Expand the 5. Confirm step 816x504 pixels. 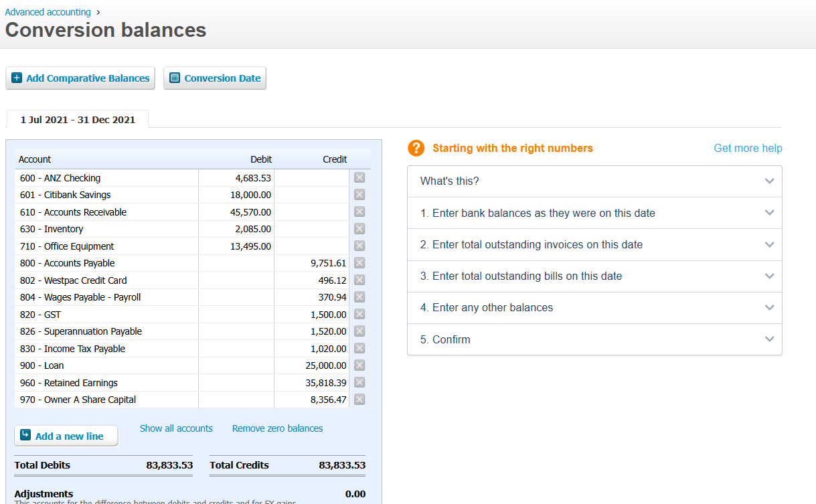point(769,339)
